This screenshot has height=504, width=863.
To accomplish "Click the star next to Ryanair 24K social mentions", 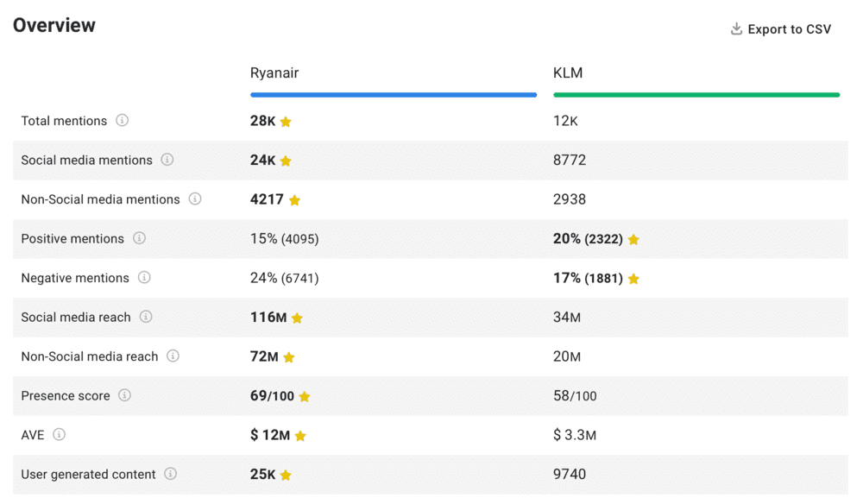I will click(x=286, y=161).
